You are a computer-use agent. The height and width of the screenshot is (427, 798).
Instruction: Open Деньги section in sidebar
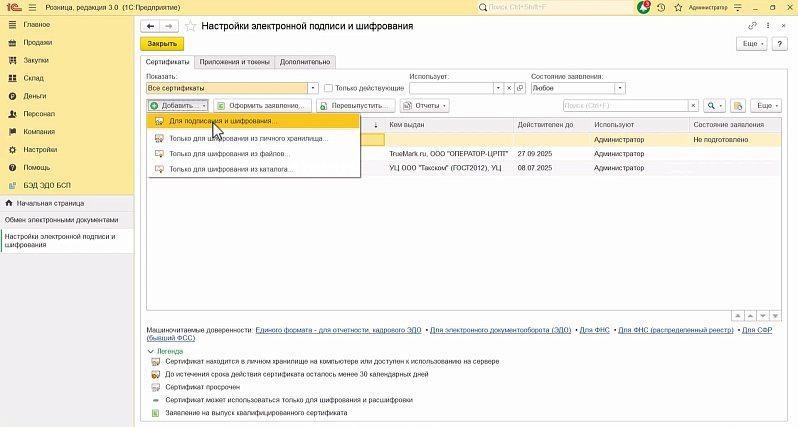(35, 96)
